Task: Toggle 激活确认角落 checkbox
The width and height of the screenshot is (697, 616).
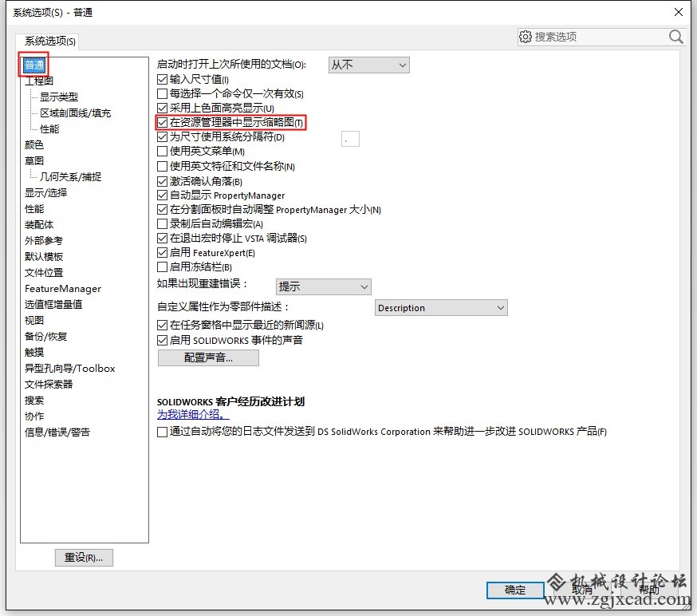Action: tap(162, 181)
